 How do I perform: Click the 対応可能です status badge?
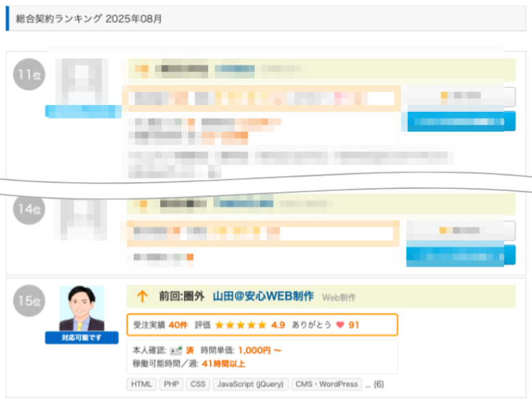point(82,338)
